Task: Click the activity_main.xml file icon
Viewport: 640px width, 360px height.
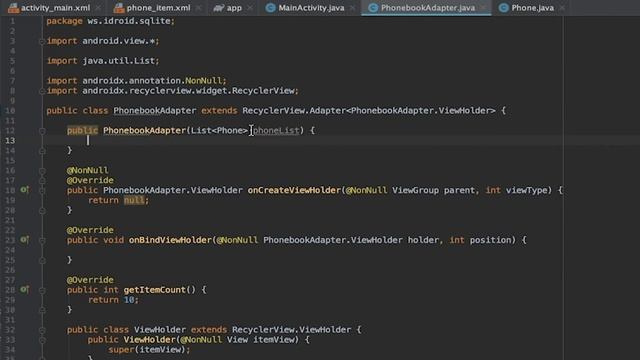Action: click(13, 8)
